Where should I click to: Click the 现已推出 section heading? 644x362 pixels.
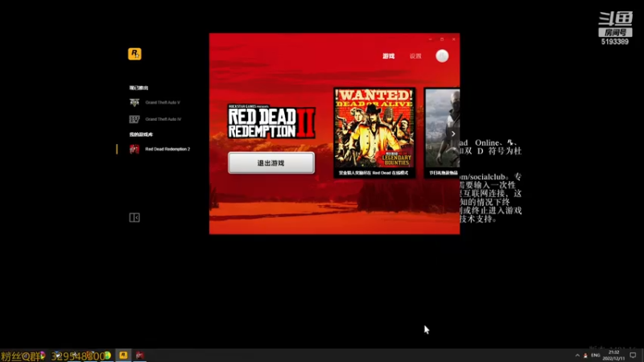pos(138,88)
